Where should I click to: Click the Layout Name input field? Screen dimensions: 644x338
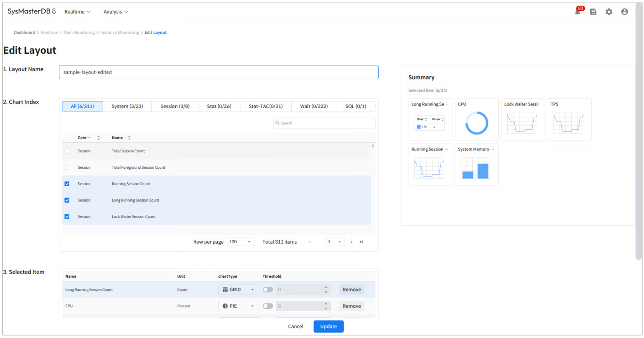tap(218, 72)
